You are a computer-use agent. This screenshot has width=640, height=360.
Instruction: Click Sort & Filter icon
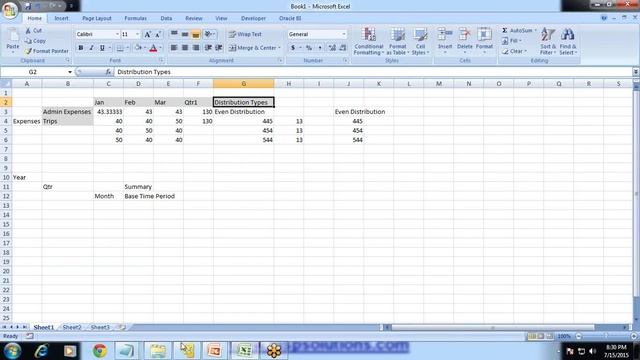coord(548,35)
